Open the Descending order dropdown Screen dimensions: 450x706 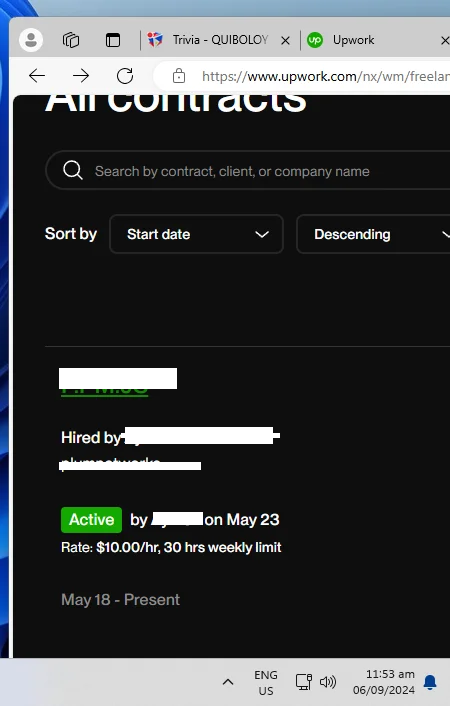pyautogui.click(x=373, y=234)
